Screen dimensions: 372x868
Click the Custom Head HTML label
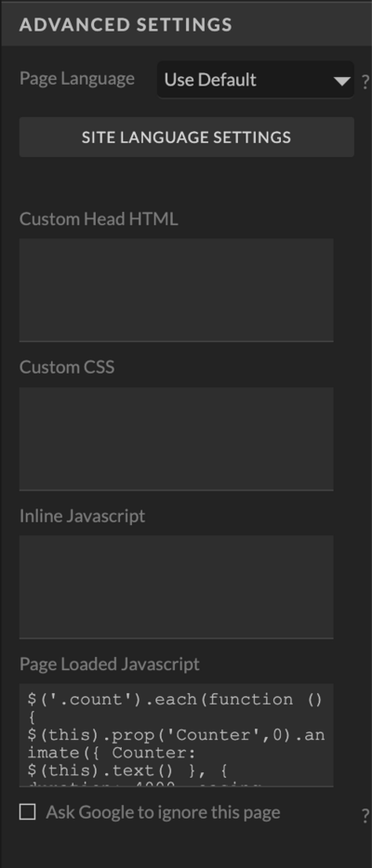(x=99, y=219)
